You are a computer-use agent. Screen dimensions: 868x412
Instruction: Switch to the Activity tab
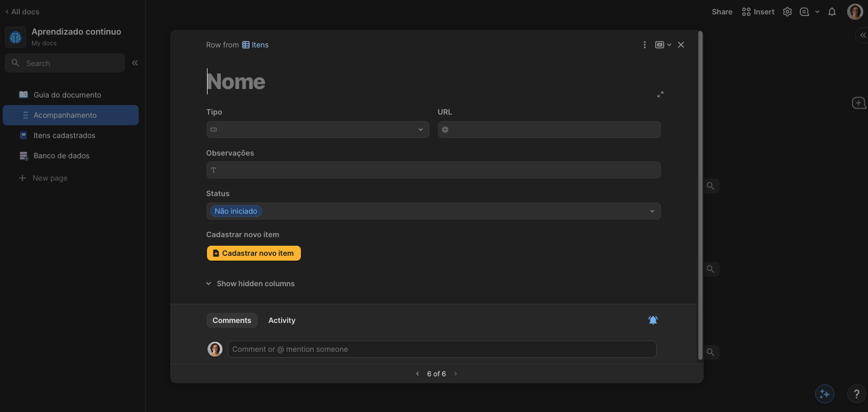282,320
